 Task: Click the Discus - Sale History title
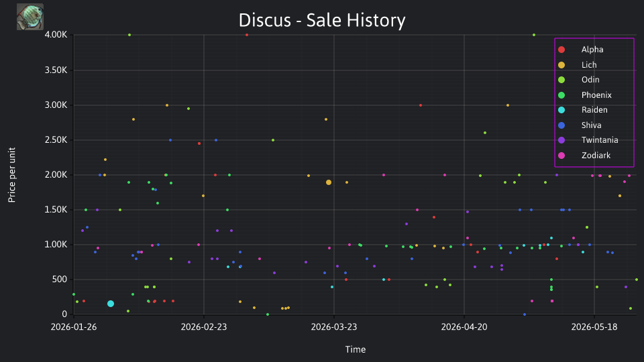(x=322, y=20)
